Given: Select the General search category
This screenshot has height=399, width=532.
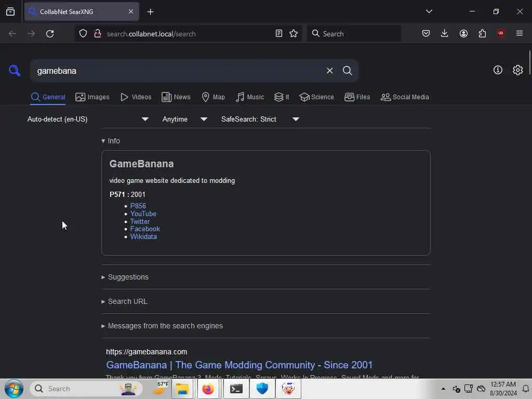Looking at the screenshot, I should point(48,97).
